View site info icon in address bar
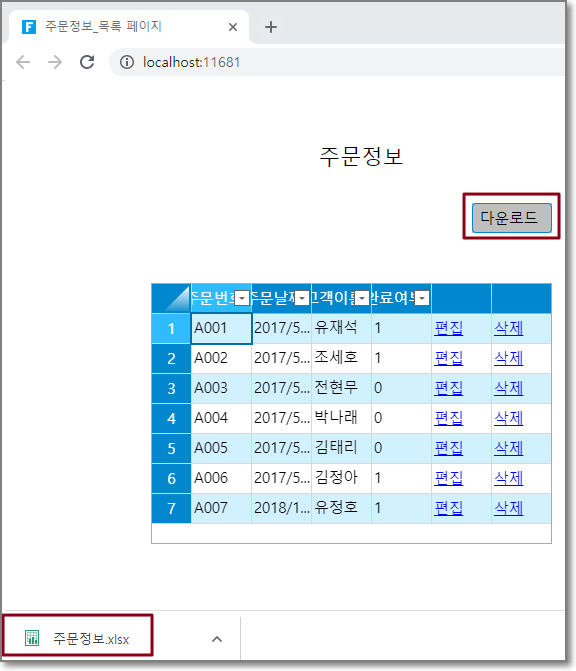The image size is (576, 671). [127, 62]
